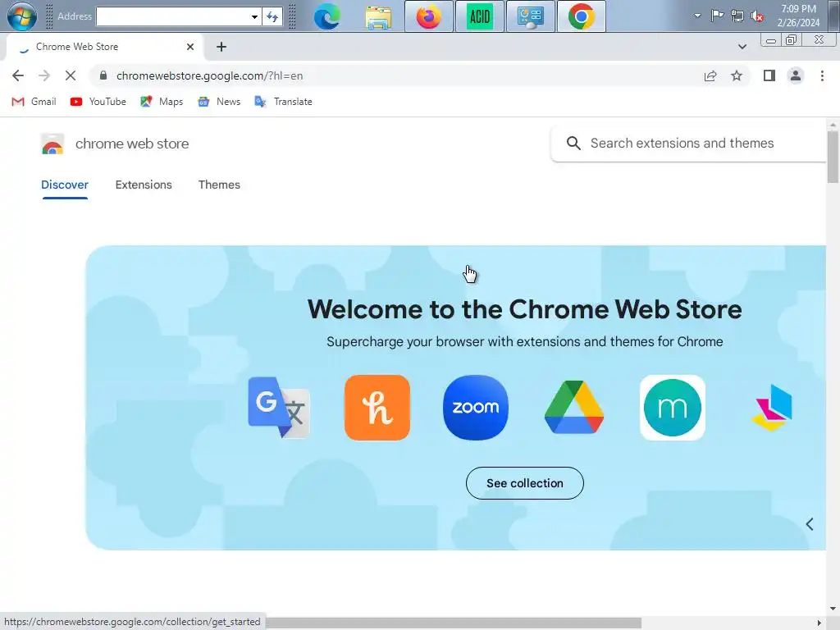The width and height of the screenshot is (840, 630).
Task: Open the ACID app in taskbar
Action: [x=479, y=16]
